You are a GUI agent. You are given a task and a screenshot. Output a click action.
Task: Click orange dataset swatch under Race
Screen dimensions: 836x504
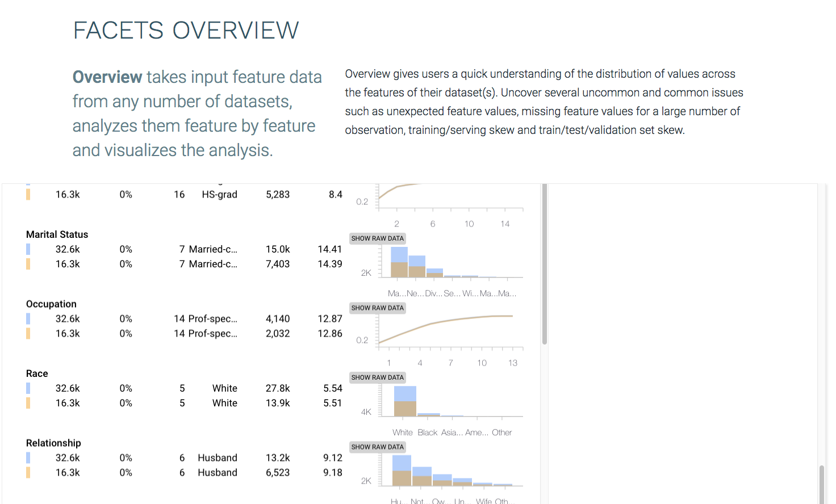28,403
